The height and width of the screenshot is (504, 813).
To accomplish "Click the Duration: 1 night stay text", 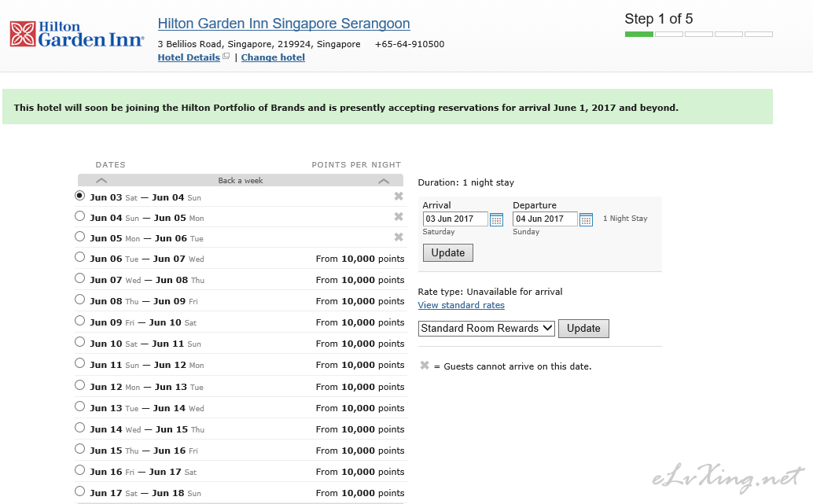I will pyautogui.click(x=466, y=182).
